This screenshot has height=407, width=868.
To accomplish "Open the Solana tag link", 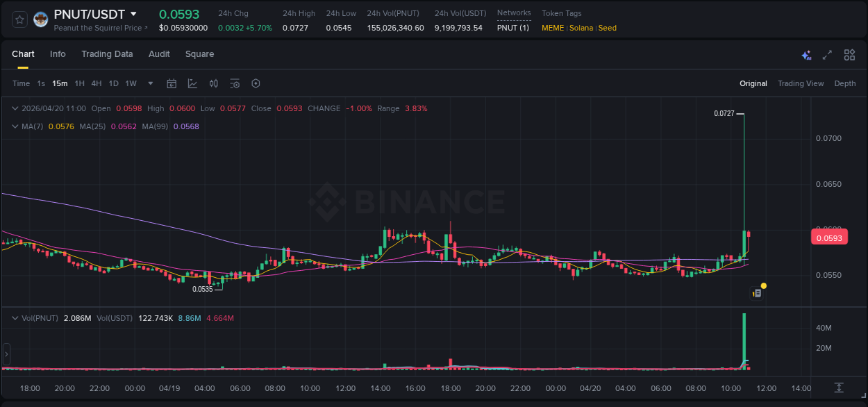I will coord(582,28).
